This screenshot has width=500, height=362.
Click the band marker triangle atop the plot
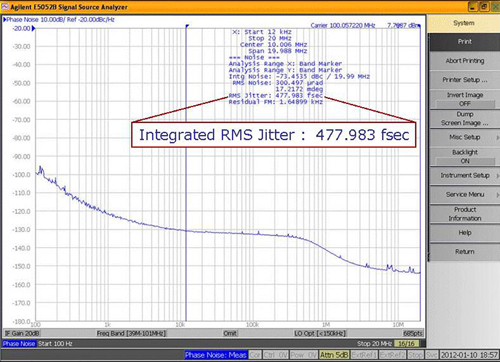[187, 26]
